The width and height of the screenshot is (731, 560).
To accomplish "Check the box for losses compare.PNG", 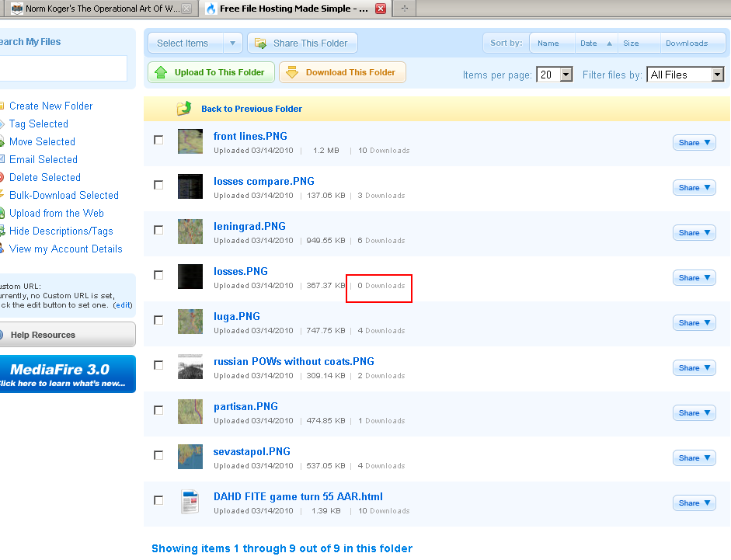I will click(x=158, y=185).
